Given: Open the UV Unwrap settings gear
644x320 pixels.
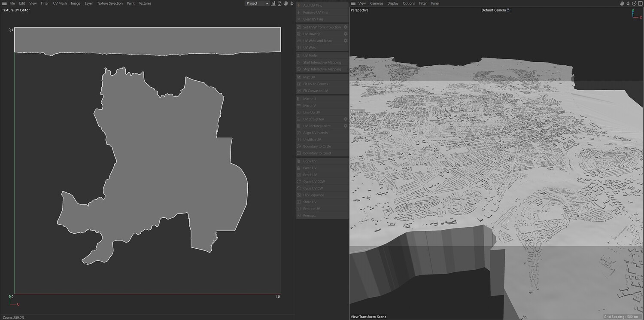Looking at the screenshot, I should click(346, 34).
